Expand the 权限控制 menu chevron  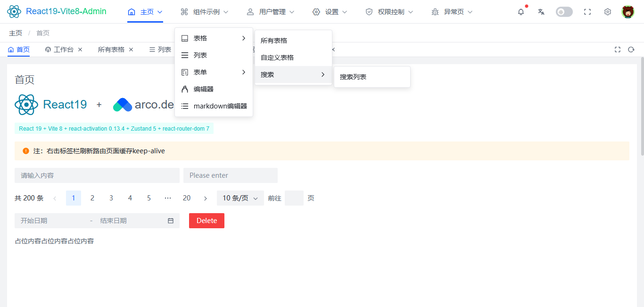pyautogui.click(x=411, y=12)
